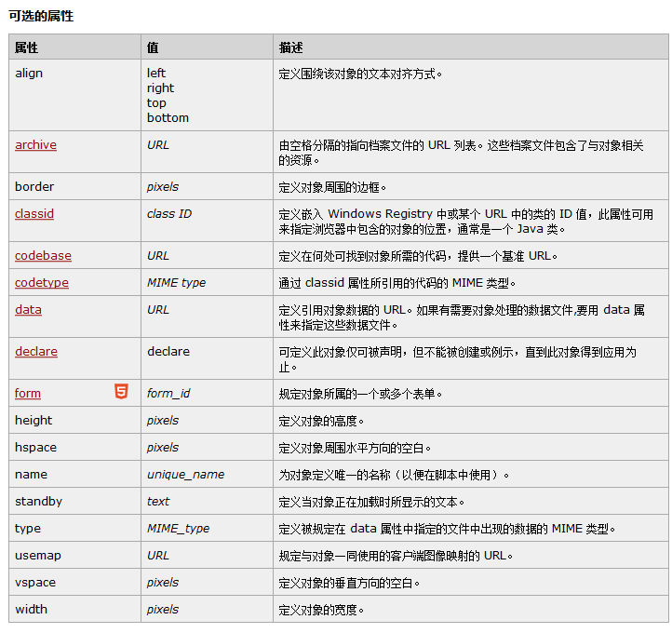Screen dimensions: 672x633
Task: Click description '定义对象的宽度。'
Action: click(x=321, y=610)
